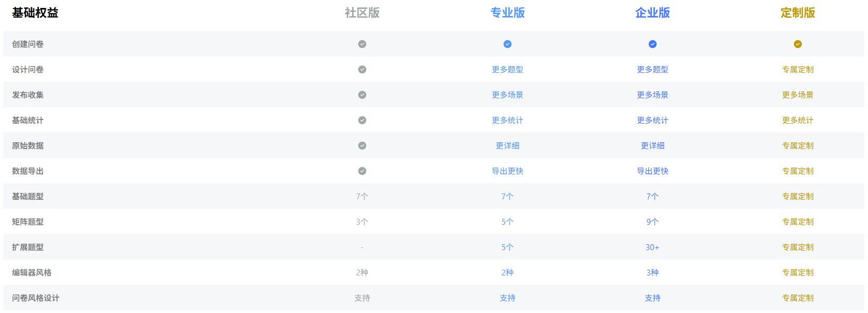Click 更多题型 in the 专业版 column

tap(507, 69)
